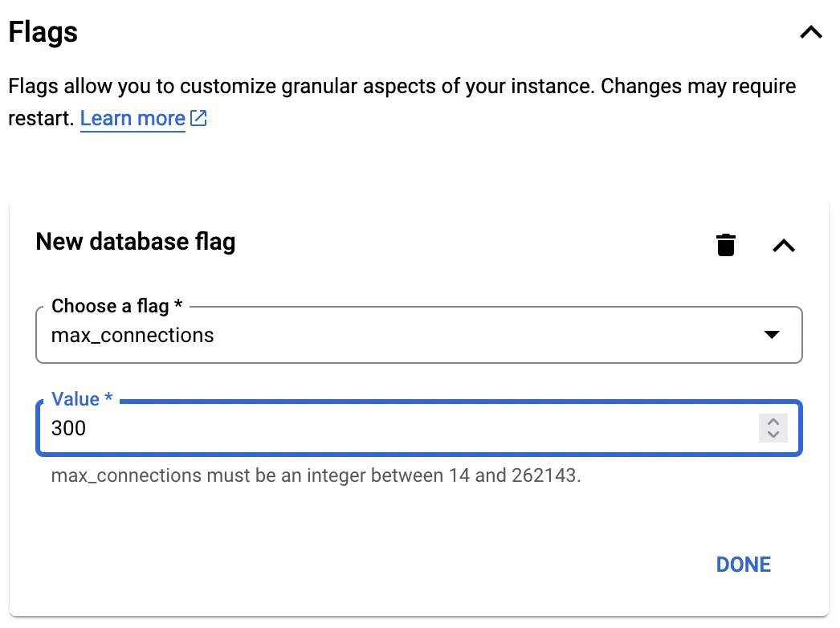Click the "Choose a flag" field label
Image resolution: width=840 pixels, height=628 pixels.
110,306
